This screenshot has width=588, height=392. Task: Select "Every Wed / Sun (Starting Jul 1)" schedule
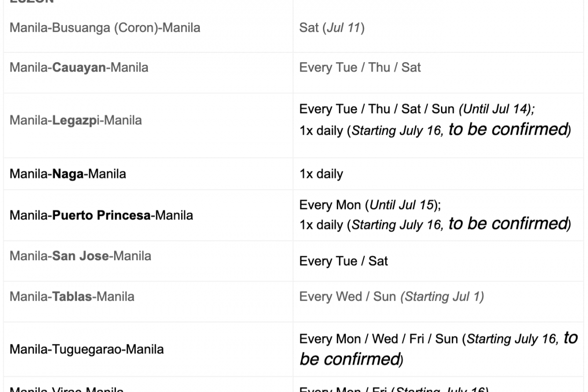[391, 296]
